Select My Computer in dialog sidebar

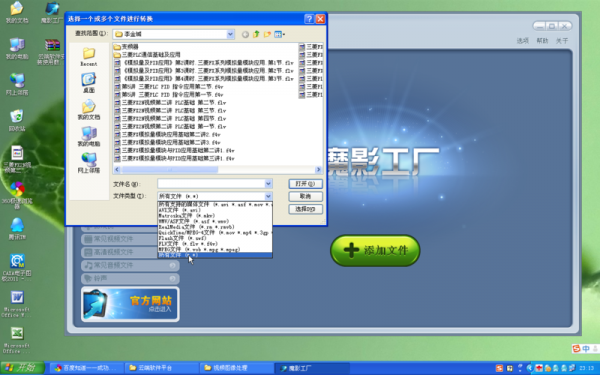point(89,137)
